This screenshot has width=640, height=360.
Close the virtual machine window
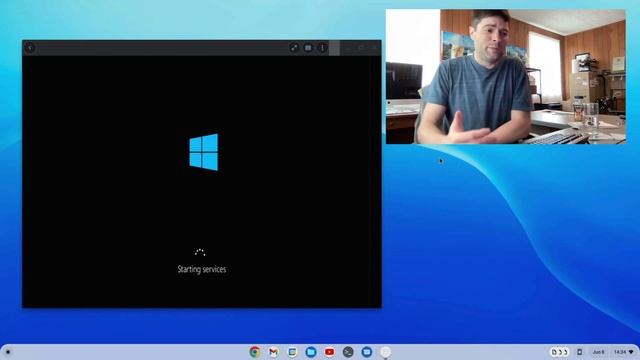[374, 48]
